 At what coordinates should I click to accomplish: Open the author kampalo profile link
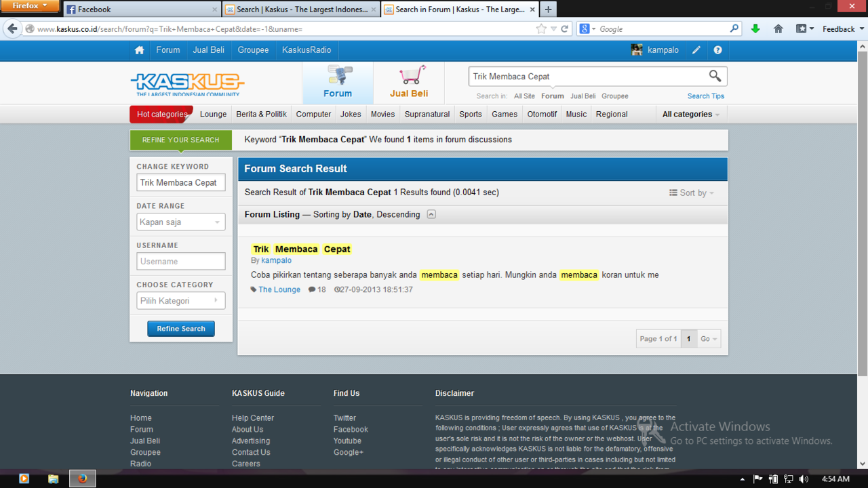pyautogui.click(x=276, y=260)
